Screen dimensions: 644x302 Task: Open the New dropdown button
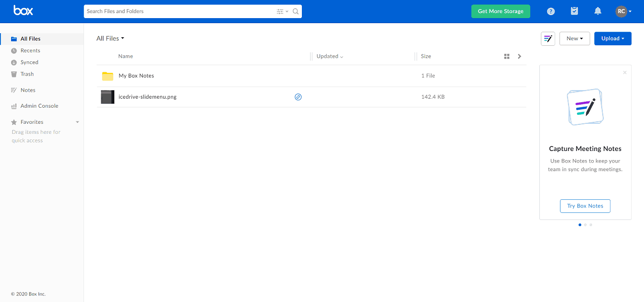click(x=575, y=38)
